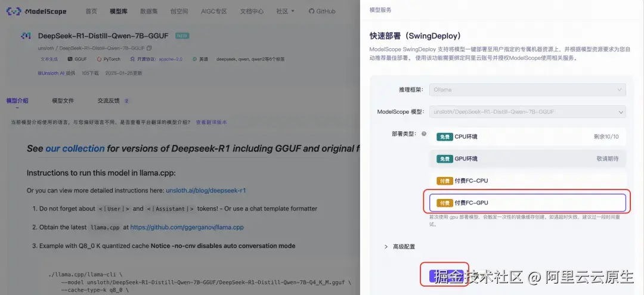Open the GitHub link in the navbar

point(322,11)
